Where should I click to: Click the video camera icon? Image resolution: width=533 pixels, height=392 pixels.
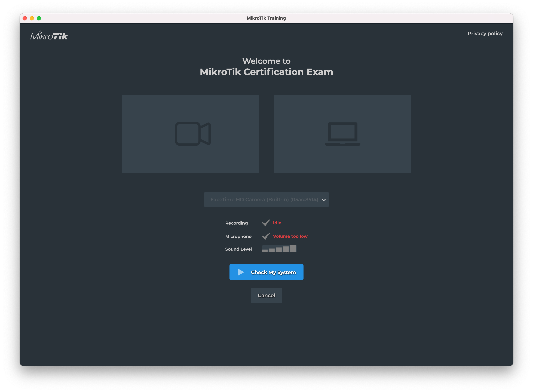point(193,134)
